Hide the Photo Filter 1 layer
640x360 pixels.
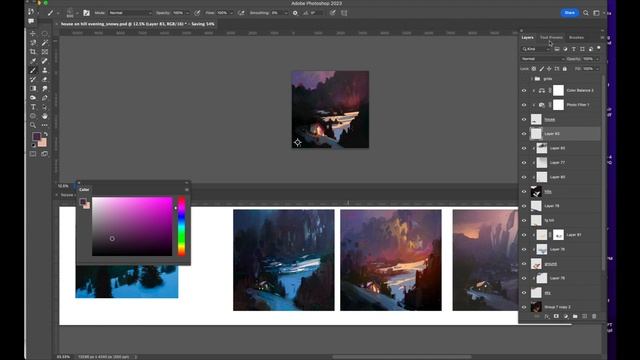click(x=524, y=105)
